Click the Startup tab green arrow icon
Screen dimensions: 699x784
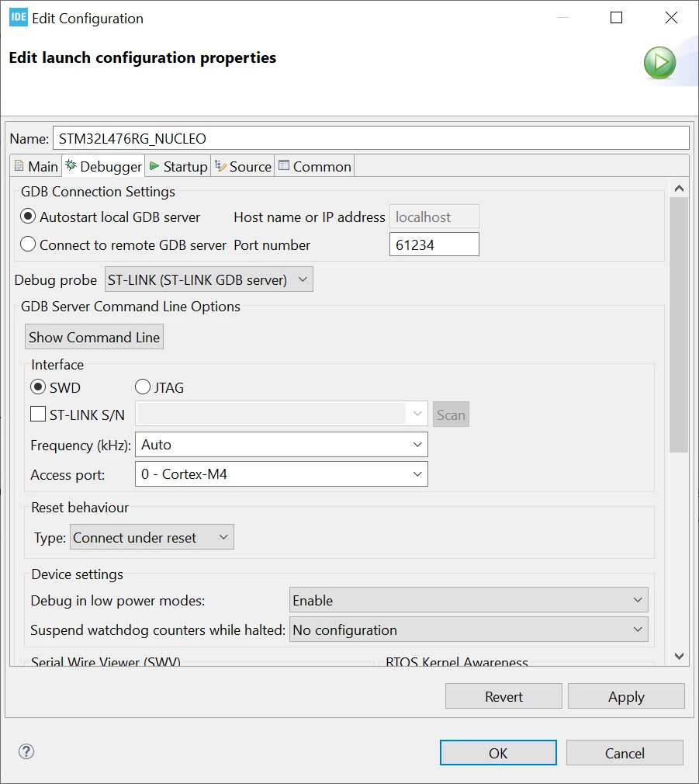pyautogui.click(x=154, y=166)
